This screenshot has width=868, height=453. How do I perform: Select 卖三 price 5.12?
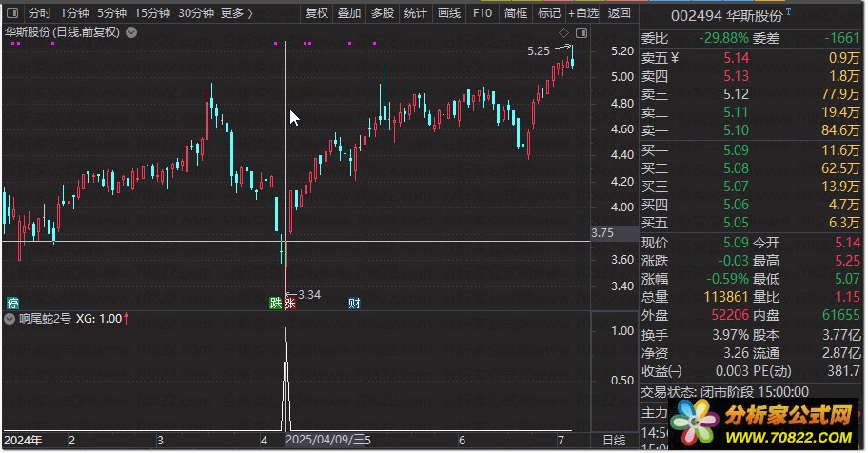[x=737, y=94]
